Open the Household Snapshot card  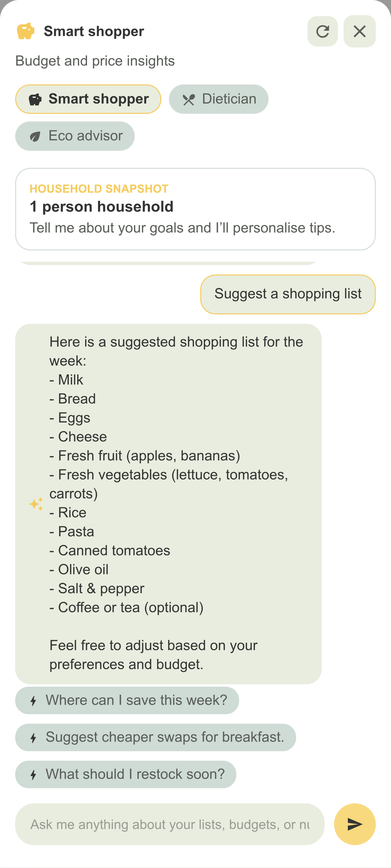[195, 209]
